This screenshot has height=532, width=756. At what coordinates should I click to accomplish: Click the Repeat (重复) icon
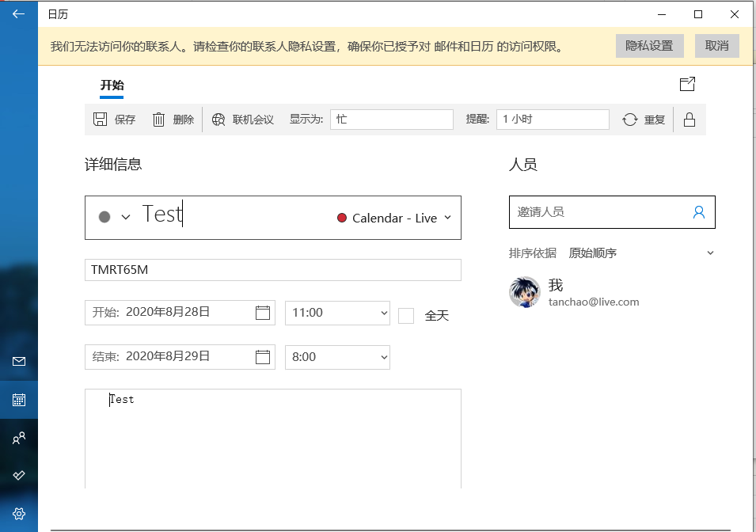pyautogui.click(x=630, y=120)
